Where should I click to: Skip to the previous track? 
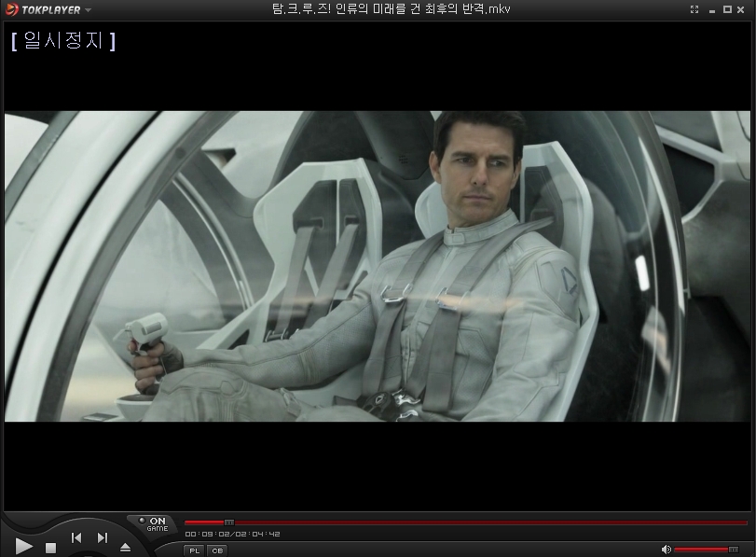(x=76, y=538)
